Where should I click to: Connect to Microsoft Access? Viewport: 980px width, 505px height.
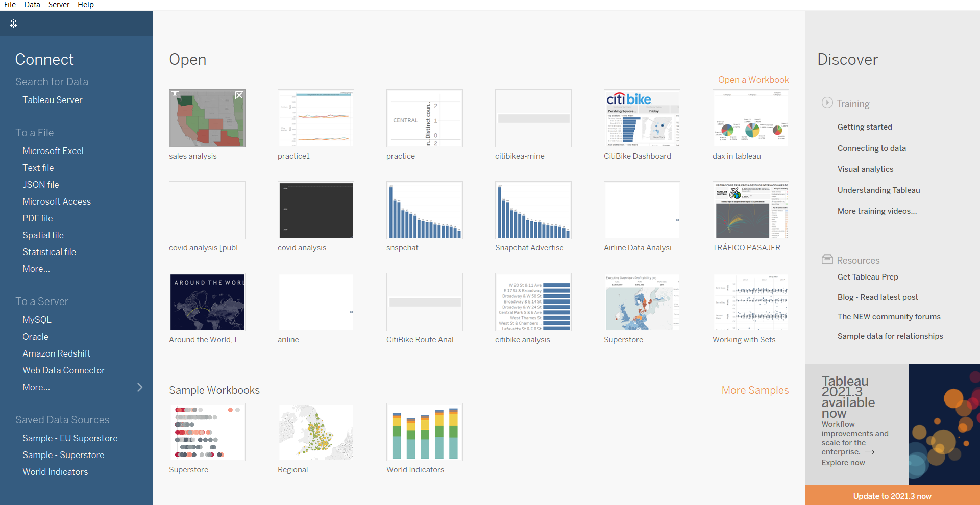click(x=57, y=201)
